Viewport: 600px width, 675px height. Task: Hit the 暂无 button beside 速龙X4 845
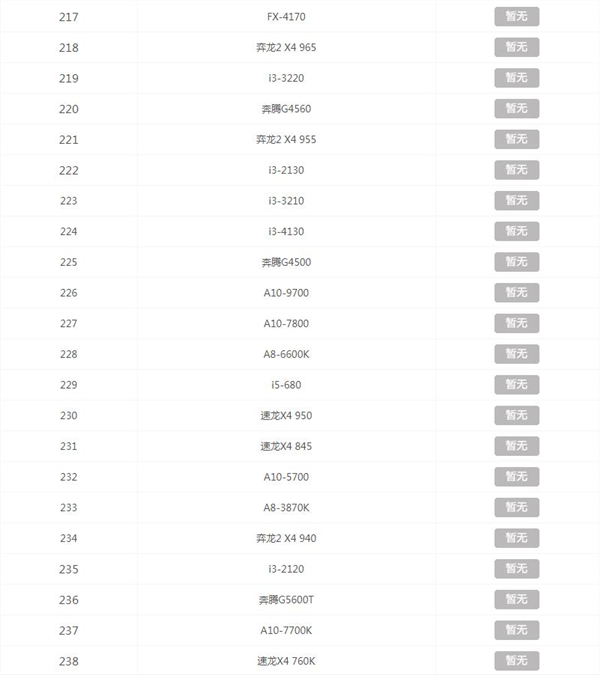click(x=516, y=446)
